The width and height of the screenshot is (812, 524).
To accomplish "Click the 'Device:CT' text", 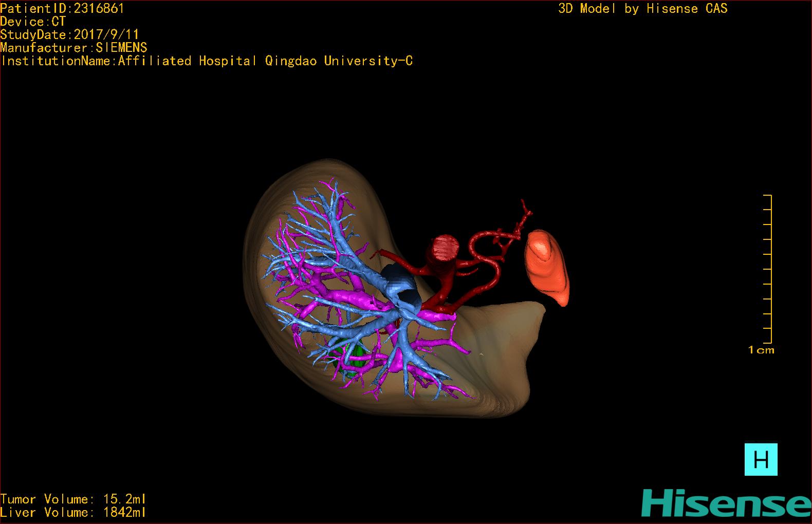I will click(x=33, y=22).
